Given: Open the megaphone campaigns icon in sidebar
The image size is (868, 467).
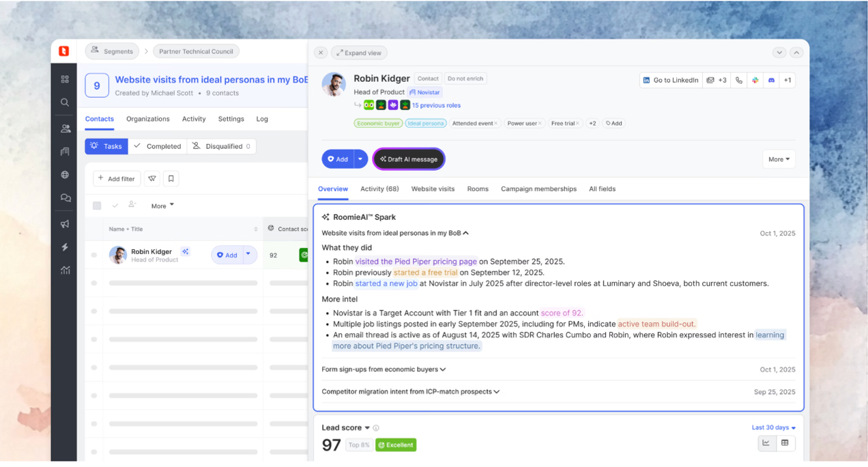Looking at the screenshot, I should (x=65, y=224).
